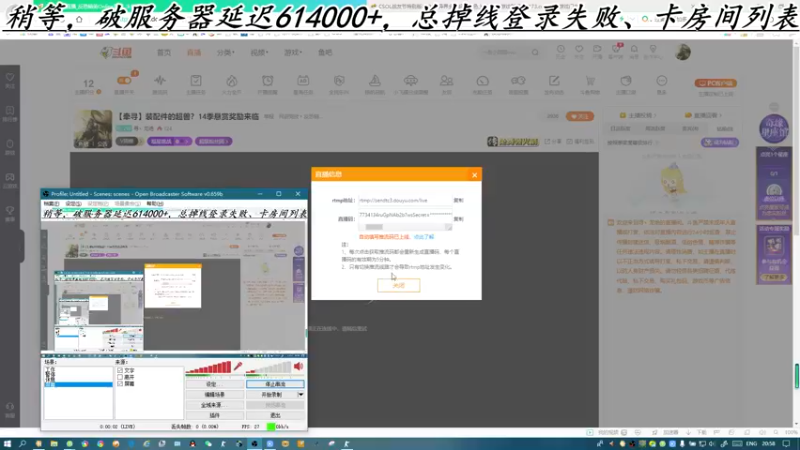Screen dimensions: 800x450
Task: Click the OBS 退出 exit button
Action: pyautogui.click(x=275, y=415)
